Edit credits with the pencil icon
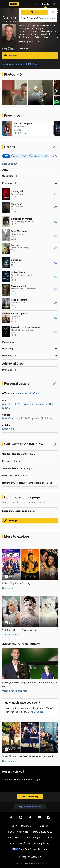This screenshot has height=868, width=60. coord(54,147)
